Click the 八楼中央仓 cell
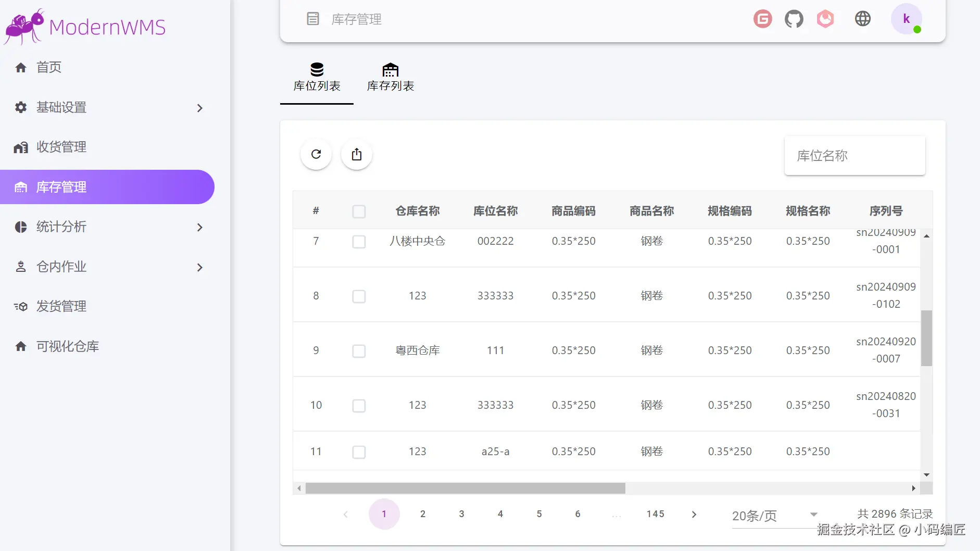Image resolution: width=980 pixels, height=551 pixels. tap(418, 241)
